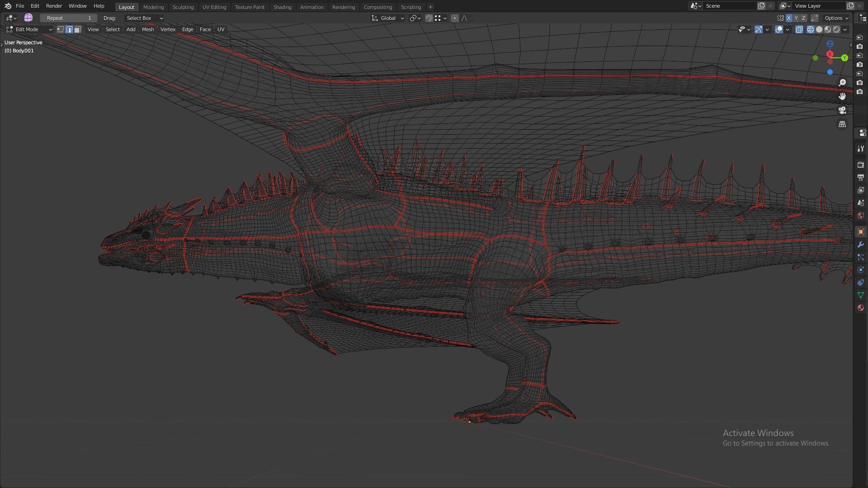This screenshot has width=868, height=488.
Task: Click the move view hand icon
Action: tap(842, 96)
